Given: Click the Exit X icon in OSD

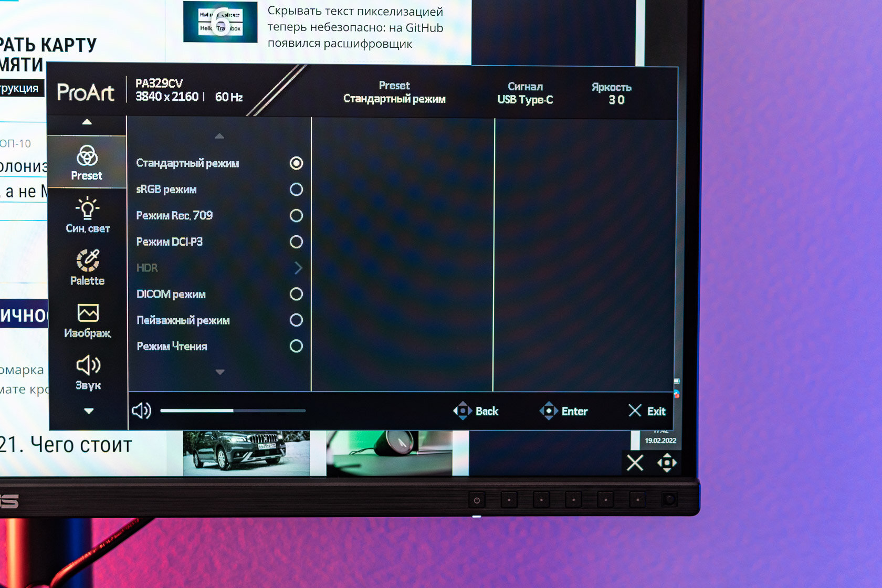Looking at the screenshot, I should pos(635,411).
